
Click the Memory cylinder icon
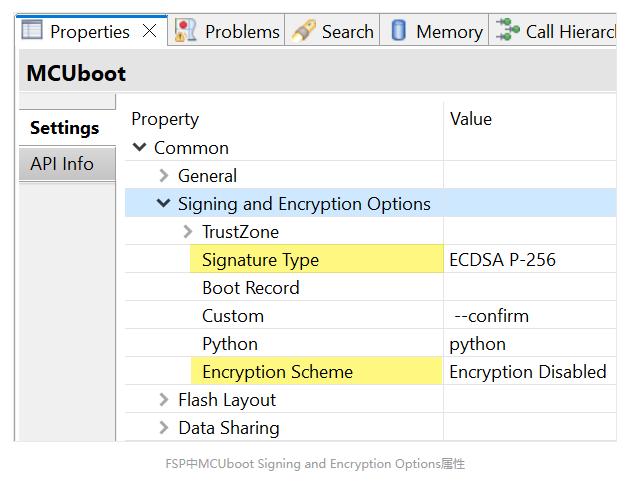point(398,30)
